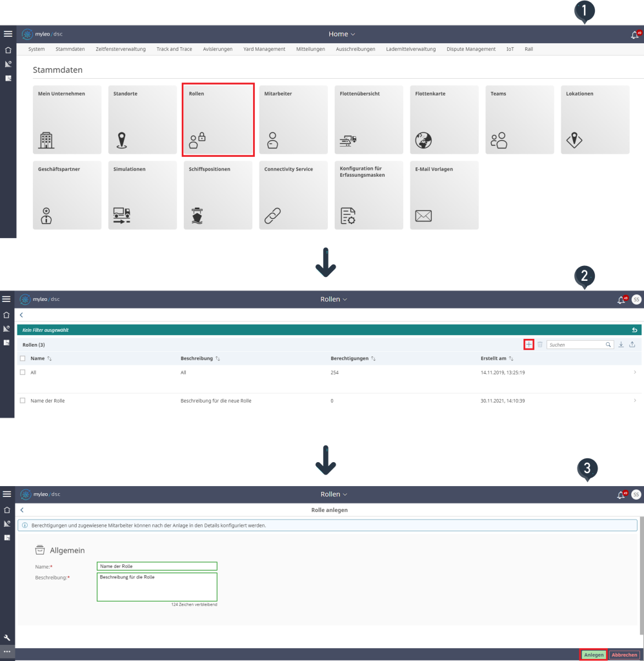This screenshot has width=644, height=661.
Task: Open the IoT menu
Action: coord(510,49)
